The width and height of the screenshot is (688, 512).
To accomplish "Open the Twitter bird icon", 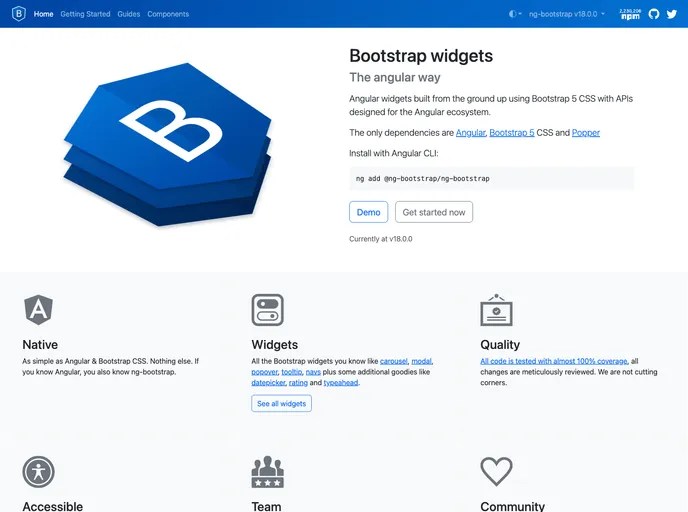I will pos(672,14).
